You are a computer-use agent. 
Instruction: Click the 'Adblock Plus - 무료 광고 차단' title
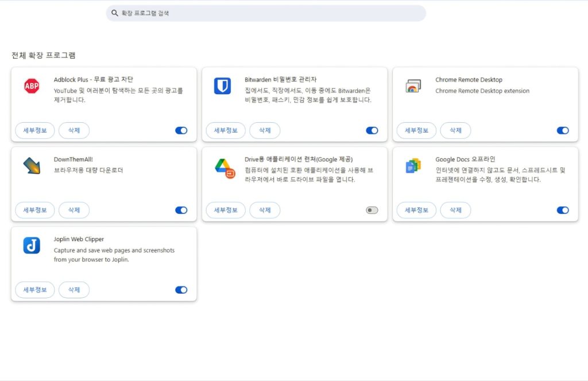click(94, 79)
